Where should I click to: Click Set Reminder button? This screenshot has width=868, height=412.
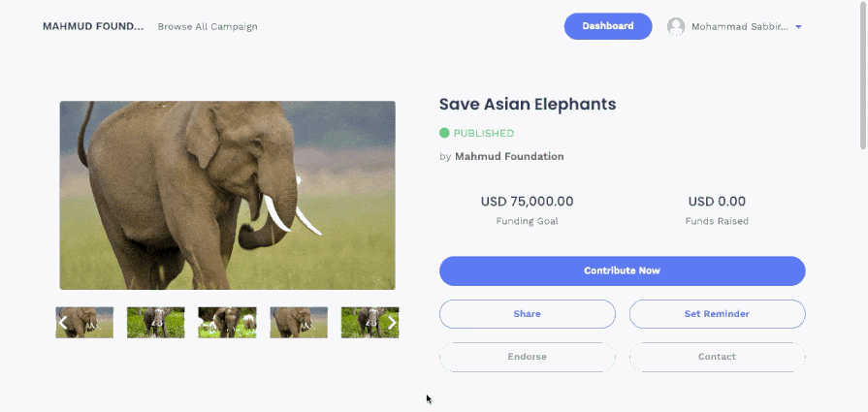tap(717, 314)
